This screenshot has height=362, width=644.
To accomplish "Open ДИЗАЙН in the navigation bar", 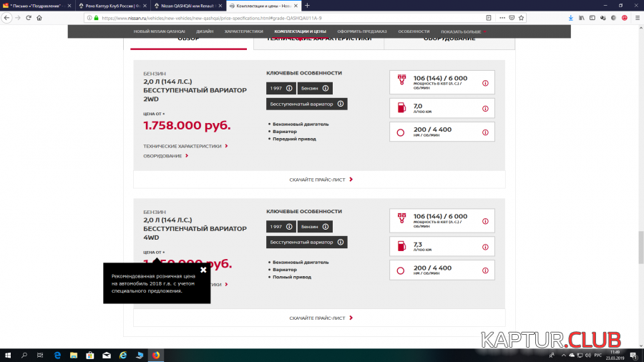I will (205, 31).
